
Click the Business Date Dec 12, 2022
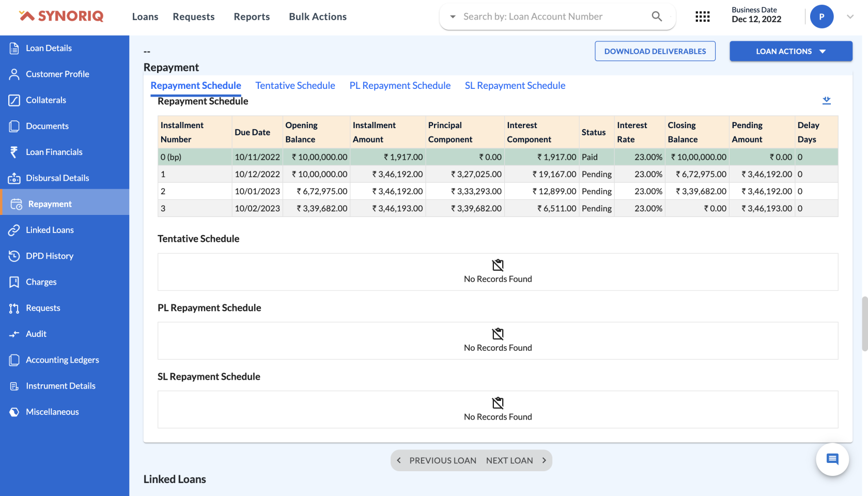click(x=756, y=15)
